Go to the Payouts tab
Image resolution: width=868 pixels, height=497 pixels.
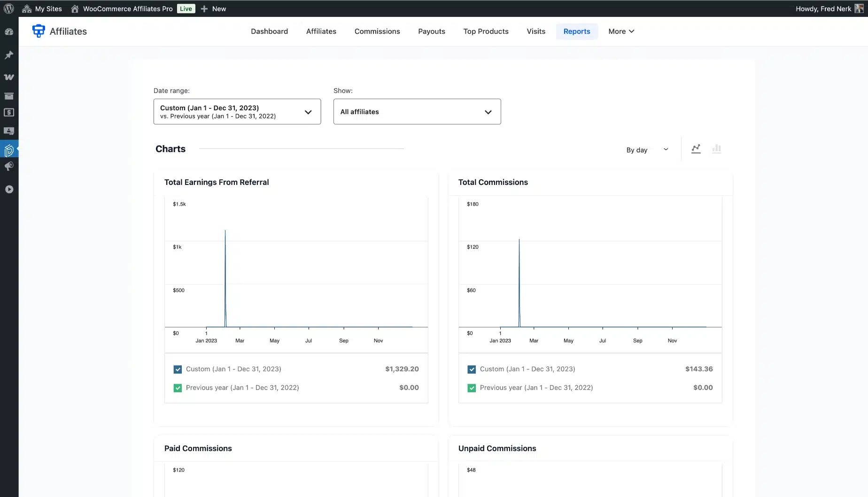click(431, 31)
